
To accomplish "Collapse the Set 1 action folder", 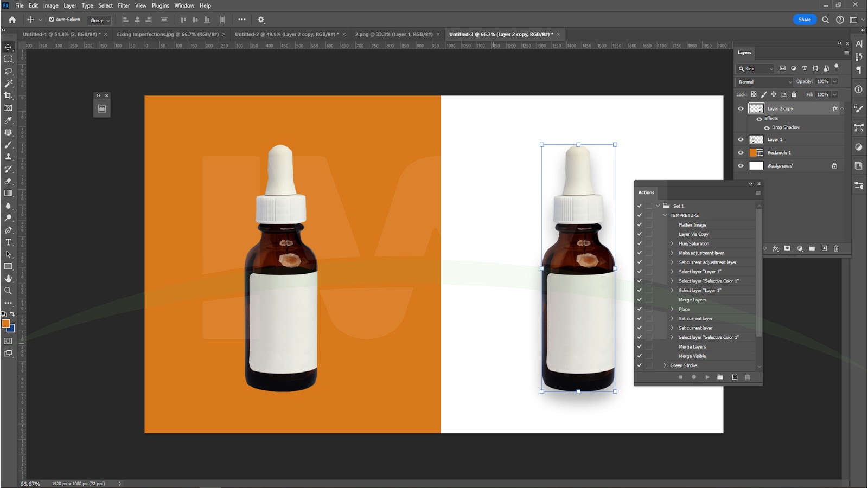I will pos(658,206).
